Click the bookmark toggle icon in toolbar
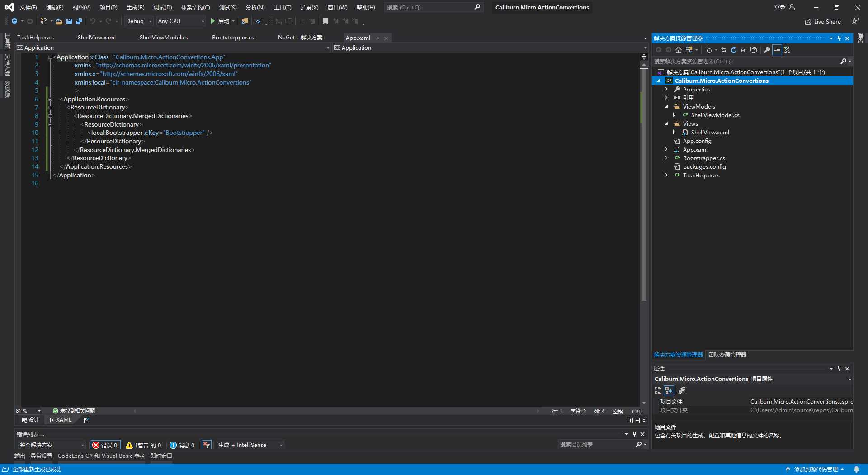The width and height of the screenshot is (868, 475). (x=325, y=21)
